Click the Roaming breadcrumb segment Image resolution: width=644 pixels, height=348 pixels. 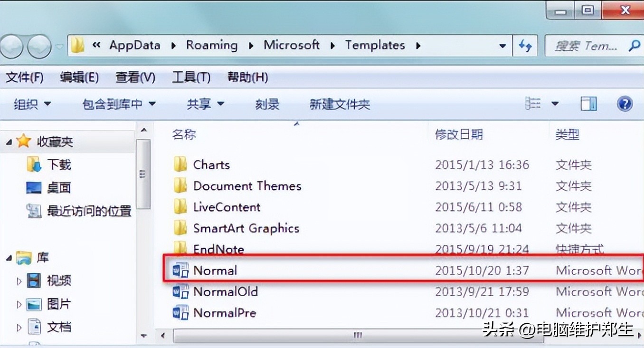(212, 46)
